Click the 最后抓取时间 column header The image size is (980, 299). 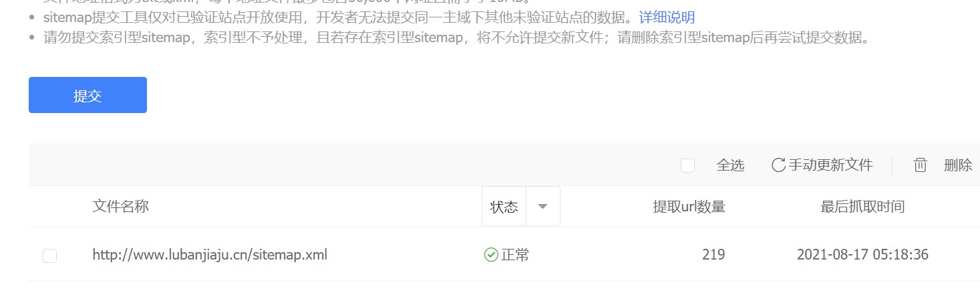pos(862,207)
